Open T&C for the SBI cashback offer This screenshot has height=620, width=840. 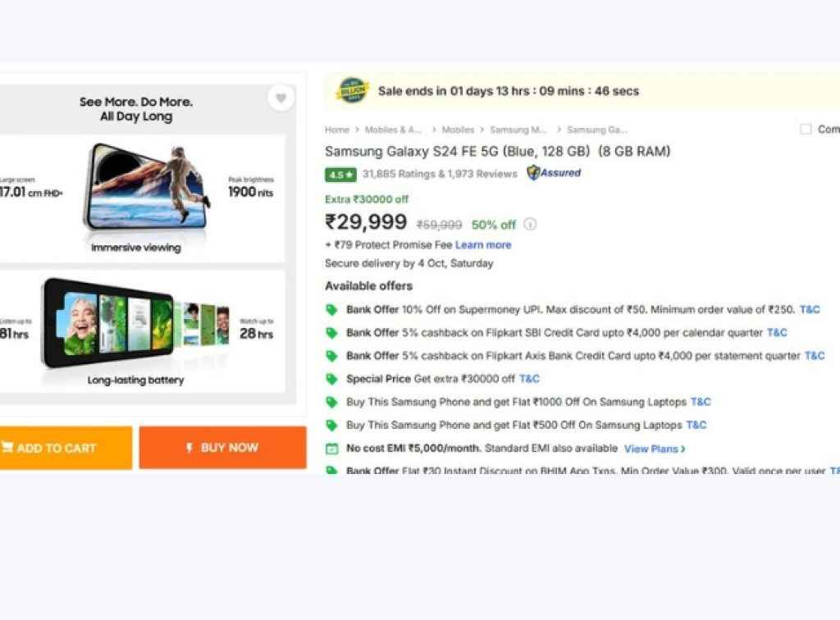click(x=777, y=333)
